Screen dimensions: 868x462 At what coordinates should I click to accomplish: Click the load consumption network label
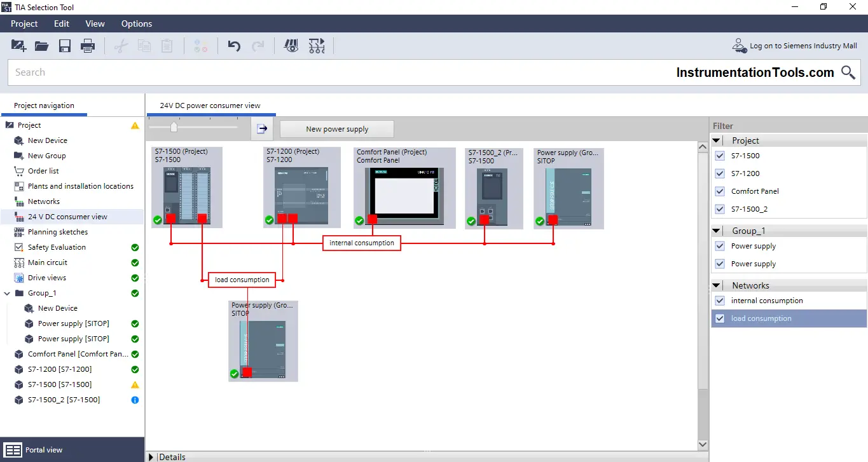point(242,280)
